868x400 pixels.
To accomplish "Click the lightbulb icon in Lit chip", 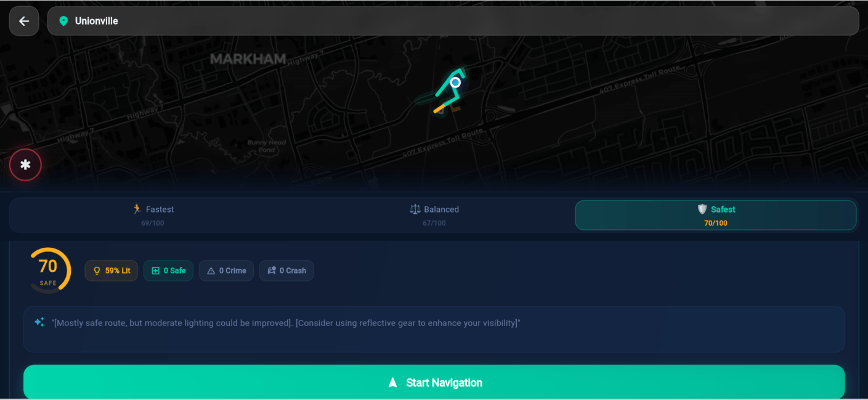I will 97,271.
